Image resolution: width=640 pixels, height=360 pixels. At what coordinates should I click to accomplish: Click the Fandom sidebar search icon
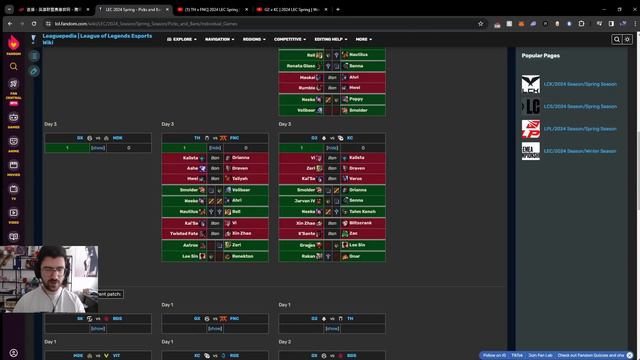tap(13, 66)
